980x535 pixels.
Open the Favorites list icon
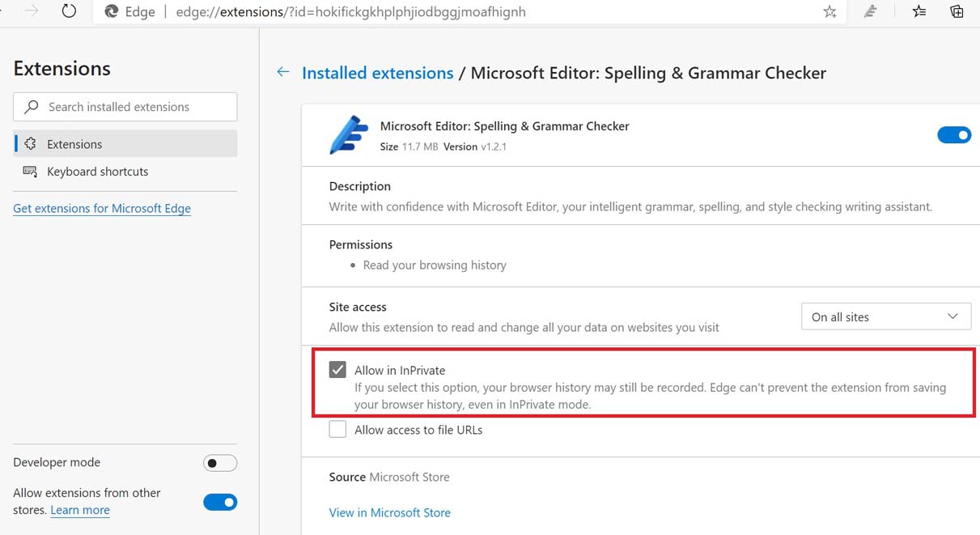point(919,11)
